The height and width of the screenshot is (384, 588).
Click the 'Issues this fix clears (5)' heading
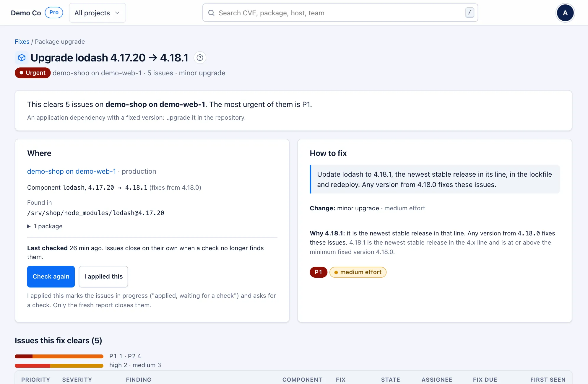(x=59, y=341)
